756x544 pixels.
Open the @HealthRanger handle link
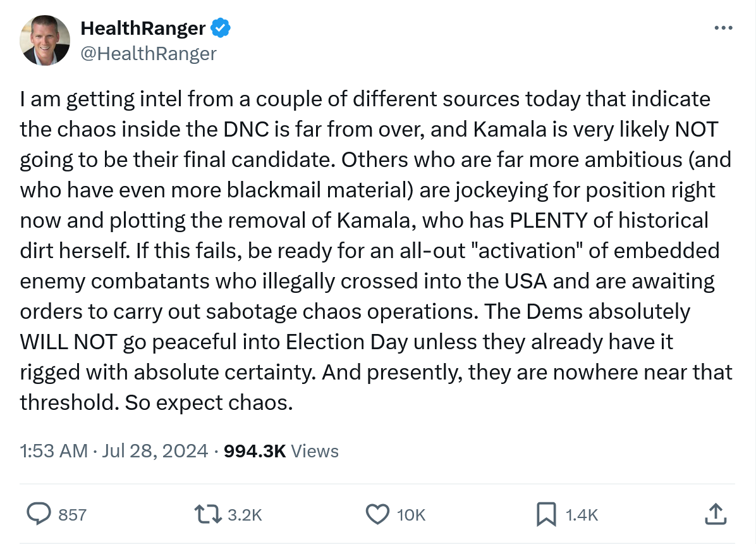pyautogui.click(x=149, y=54)
